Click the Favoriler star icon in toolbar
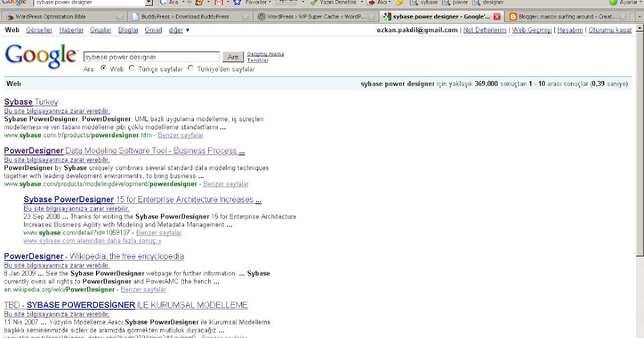Image resolution: width=644 pixels, height=338 pixels. click(x=237, y=2)
